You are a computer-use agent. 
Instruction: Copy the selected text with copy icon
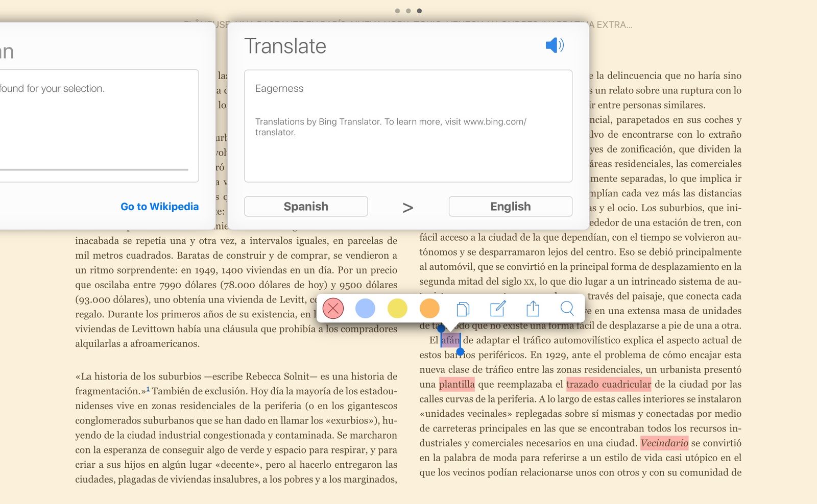[463, 309]
